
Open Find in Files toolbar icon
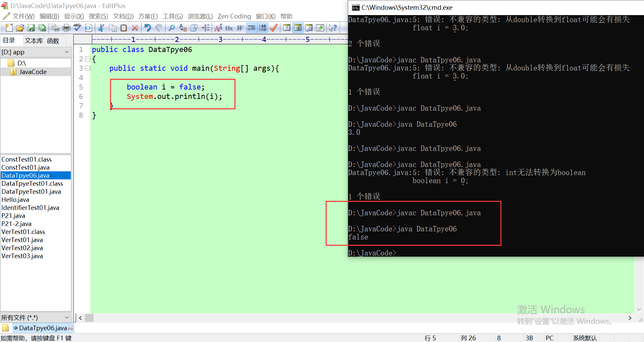pyautogui.click(x=194, y=28)
